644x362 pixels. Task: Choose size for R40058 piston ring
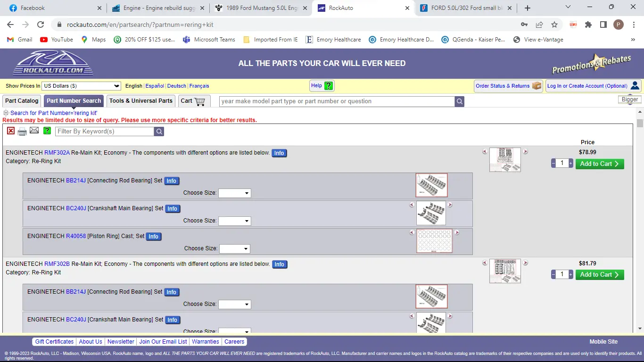[x=235, y=249]
